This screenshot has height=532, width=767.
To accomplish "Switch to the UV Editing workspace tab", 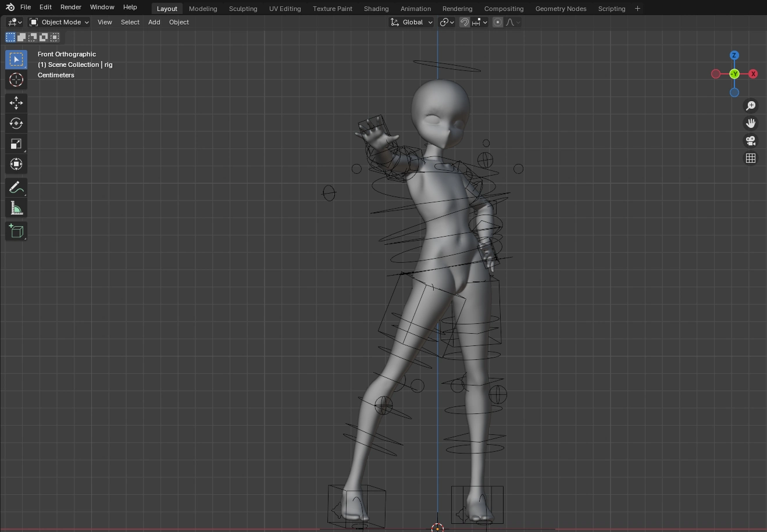I will (x=285, y=9).
